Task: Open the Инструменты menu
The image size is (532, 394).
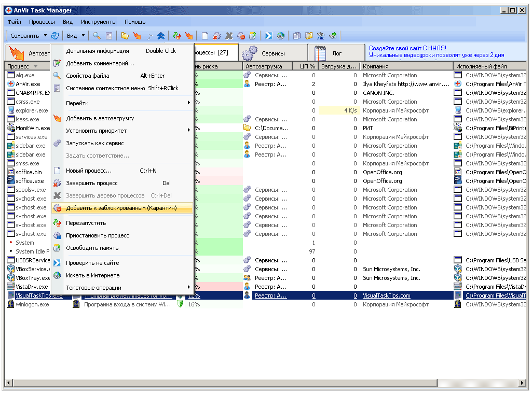Action: 99,22
